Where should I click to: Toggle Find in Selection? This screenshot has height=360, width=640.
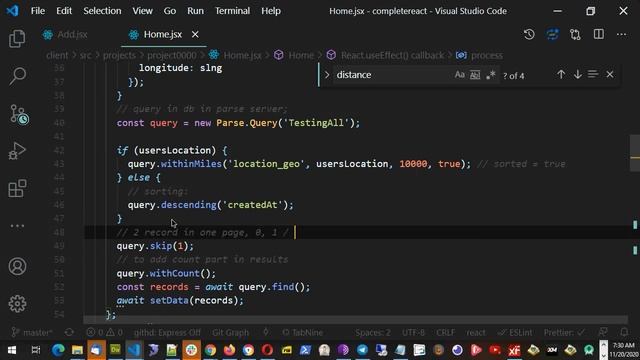593,74
